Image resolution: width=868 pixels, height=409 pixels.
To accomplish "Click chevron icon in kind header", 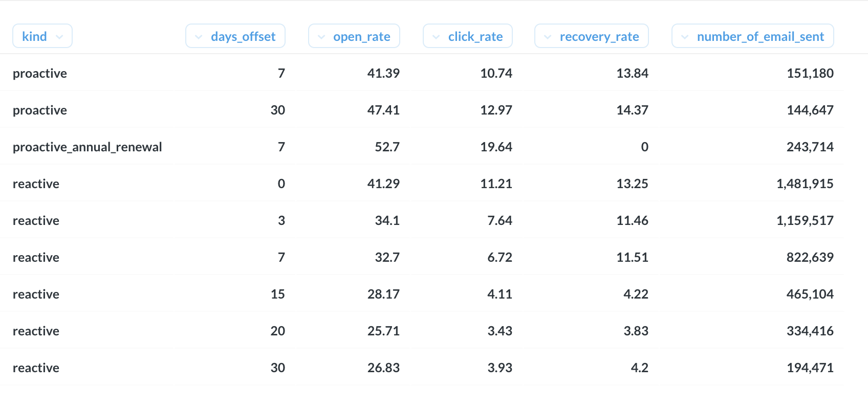I will coord(59,37).
